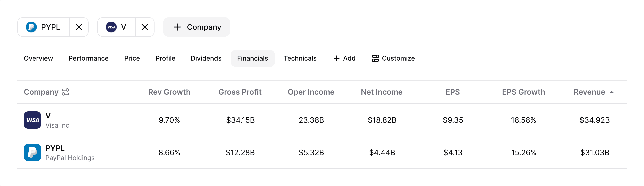The image size is (644, 186).
Task: Sort by Rev Growth column header
Action: point(169,92)
